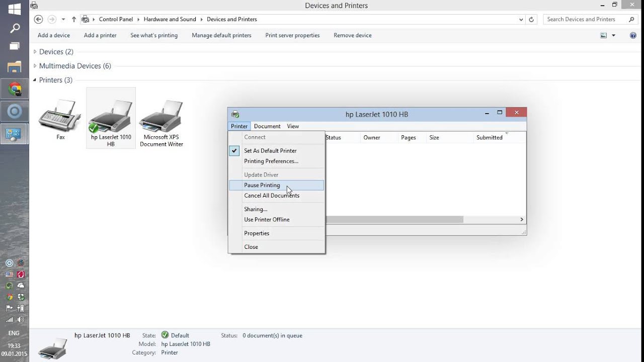Go up one level with Up arrow

pos(74,19)
